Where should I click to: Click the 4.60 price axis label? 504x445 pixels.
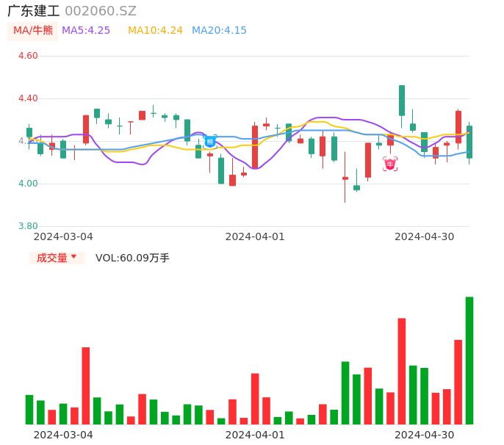[28, 56]
